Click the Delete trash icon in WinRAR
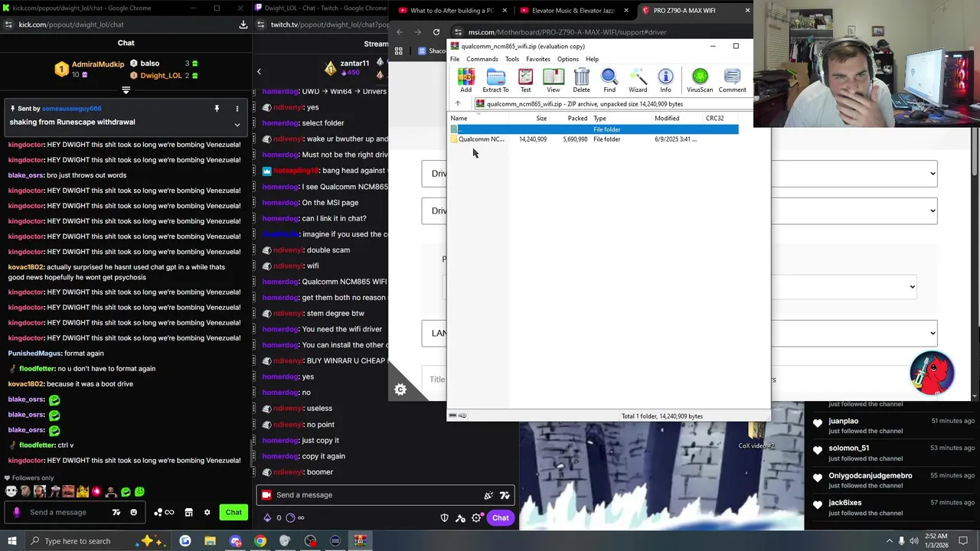 pos(581,80)
